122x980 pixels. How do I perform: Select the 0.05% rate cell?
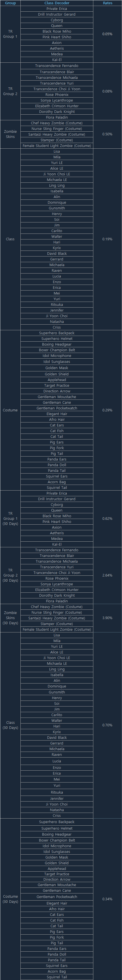(x=108, y=34)
